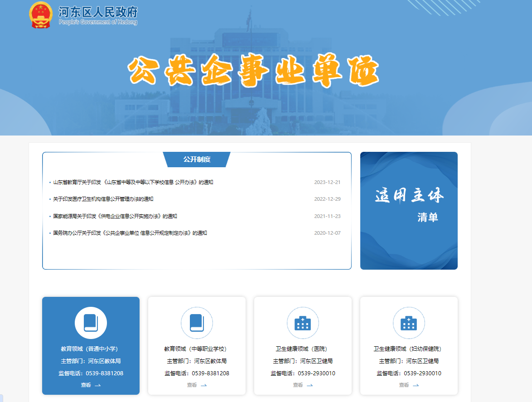Click the date 2021-11-23
The height and width of the screenshot is (402, 532).
pyautogui.click(x=328, y=216)
